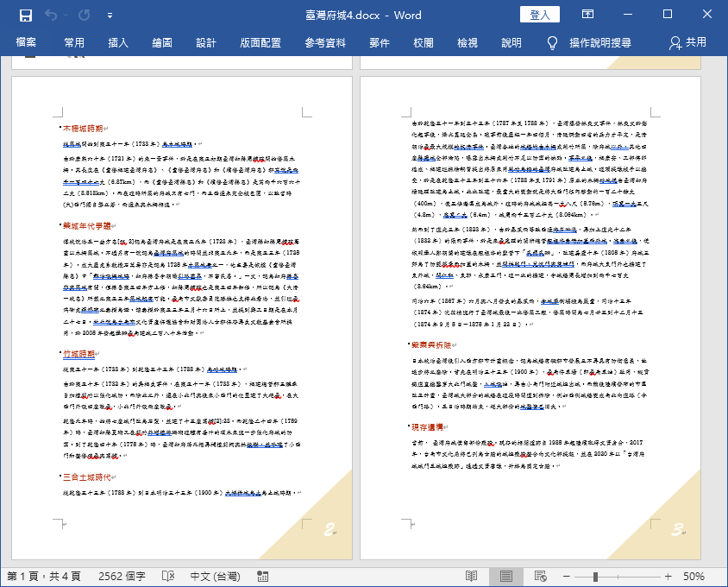Switch to the 檢視 tab
This screenshot has width=728, height=587.
click(468, 43)
